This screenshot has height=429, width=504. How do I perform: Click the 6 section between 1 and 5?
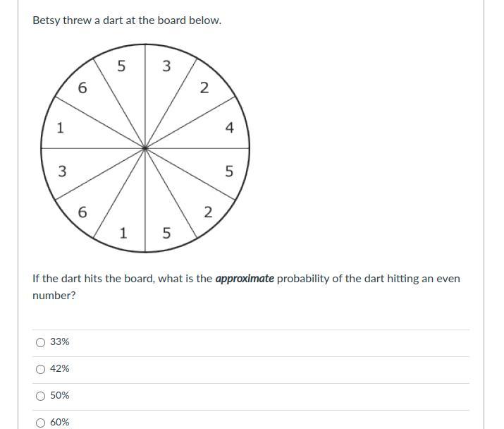[x=82, y=88]
